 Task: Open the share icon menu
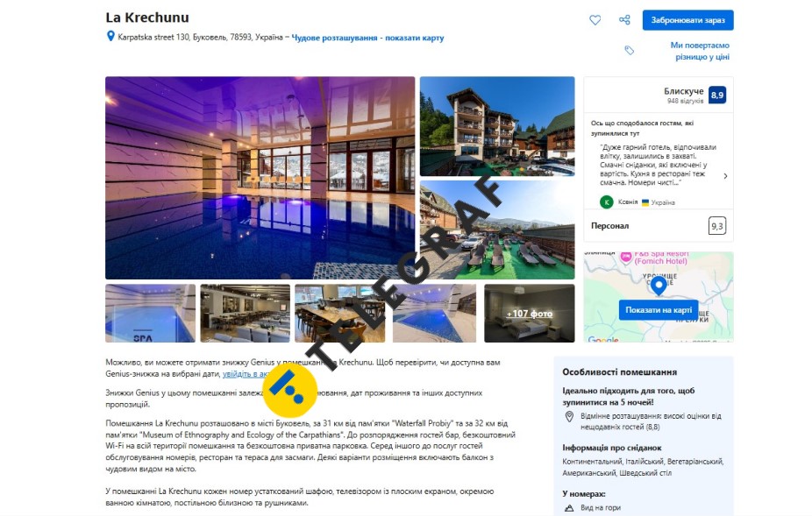pos(624,20)
